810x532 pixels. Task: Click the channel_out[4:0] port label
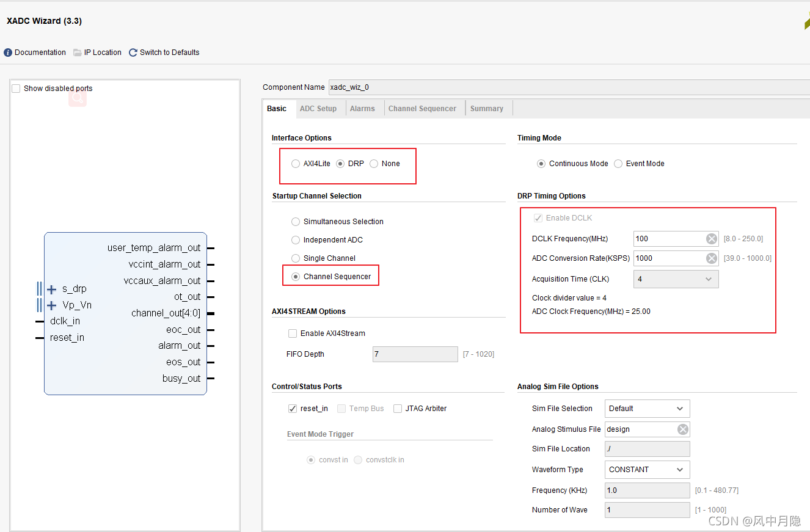coord(166,313)
